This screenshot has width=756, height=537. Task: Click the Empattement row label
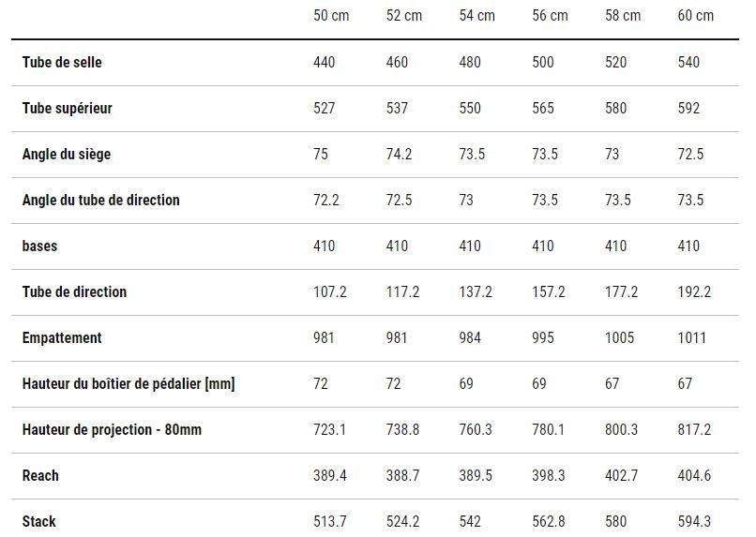(62, 337)
